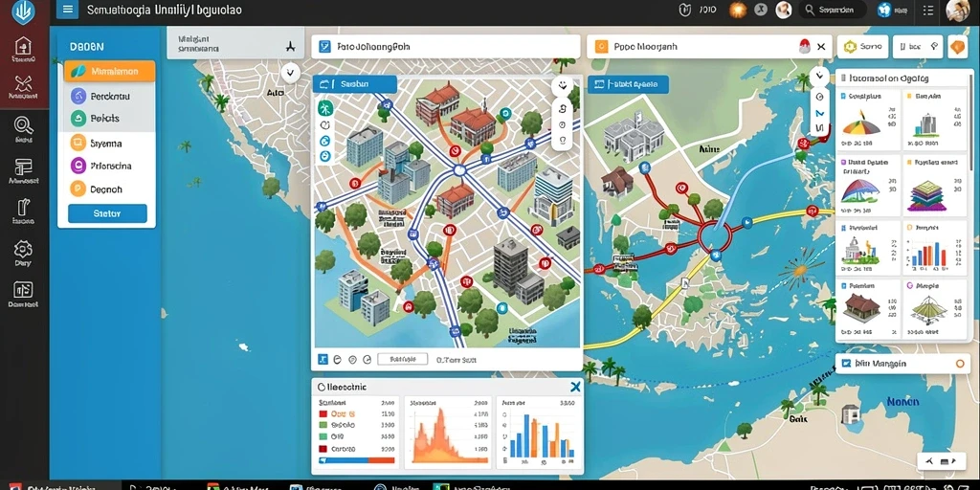Click the blue-orange progress bar in stats panel

point(356,460)
